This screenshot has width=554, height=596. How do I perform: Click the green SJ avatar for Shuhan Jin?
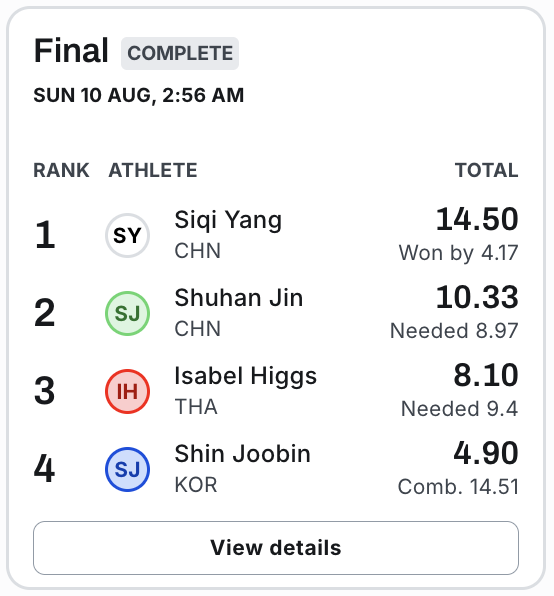pyautogui.click(x=127, y=313)
